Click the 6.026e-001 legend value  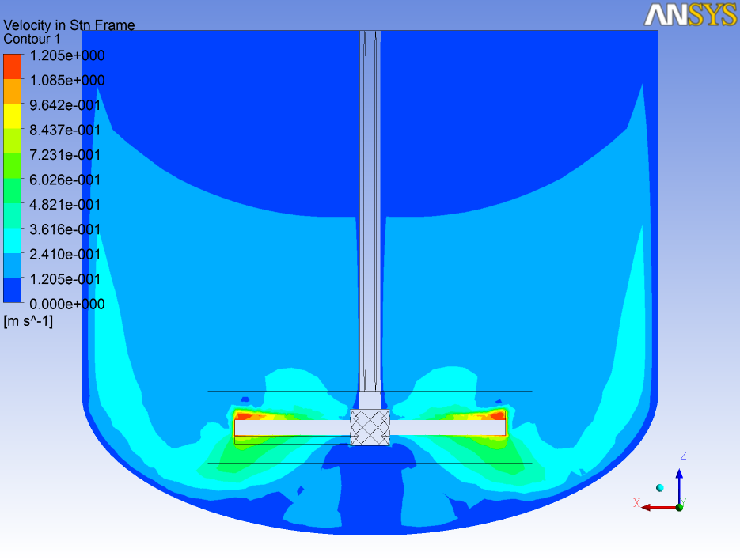66,180
